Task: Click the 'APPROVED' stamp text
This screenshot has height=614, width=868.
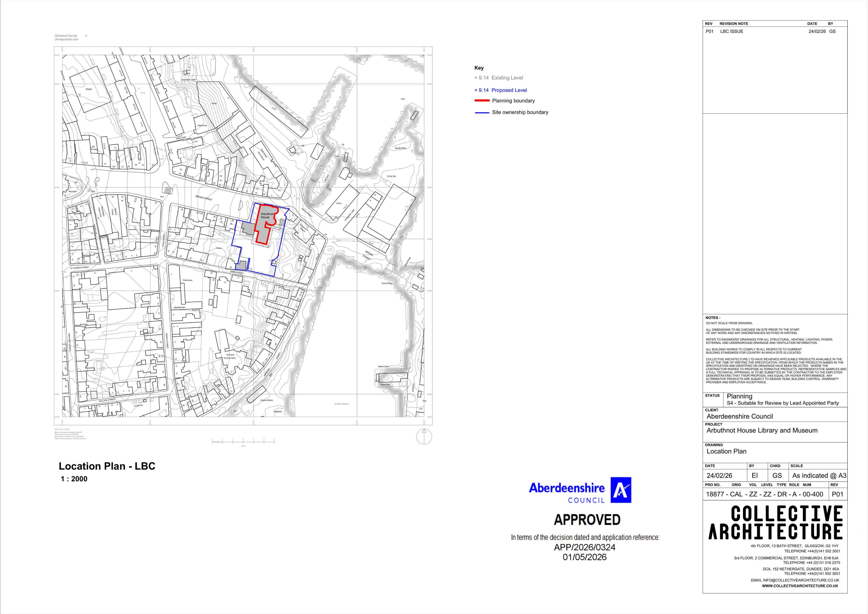Action: click(587, 520)
